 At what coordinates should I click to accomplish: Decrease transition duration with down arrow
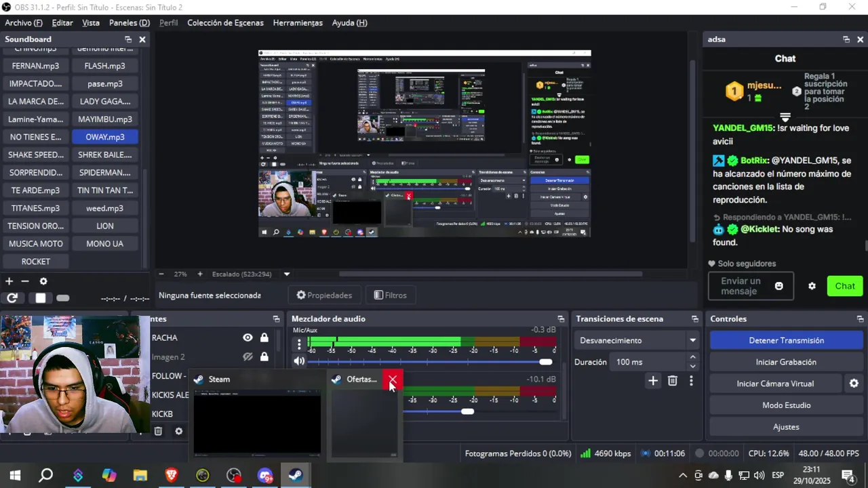click(x=692, y=367)
